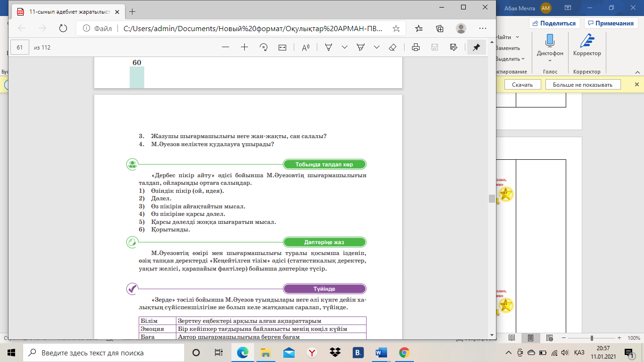Select the Draw pen tool

tap(329, 47)
